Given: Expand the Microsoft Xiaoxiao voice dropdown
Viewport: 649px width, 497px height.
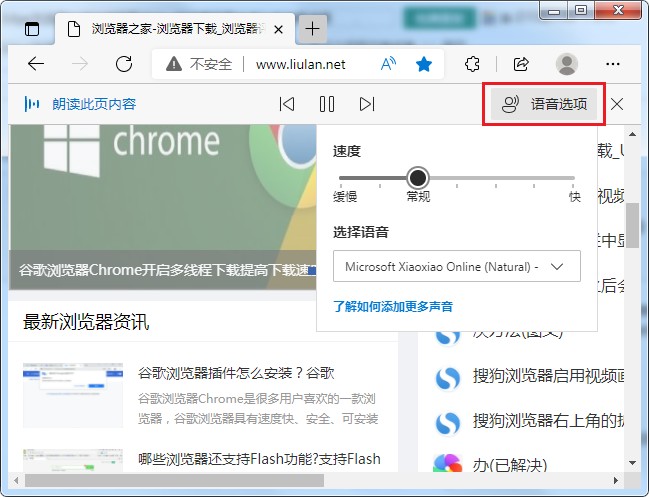Looking at the screenshot, I should click(x=456, y=267).
